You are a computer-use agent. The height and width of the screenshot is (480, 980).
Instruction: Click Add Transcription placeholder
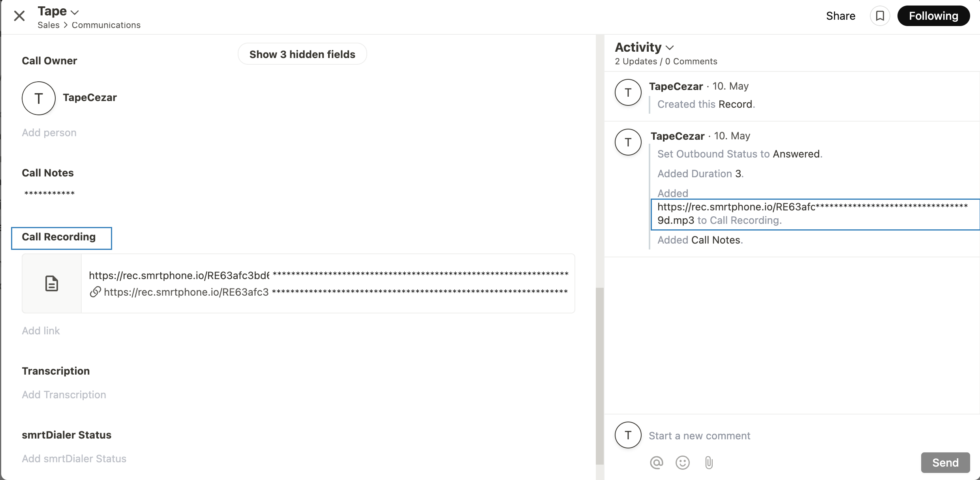click(x=64, y=395)
